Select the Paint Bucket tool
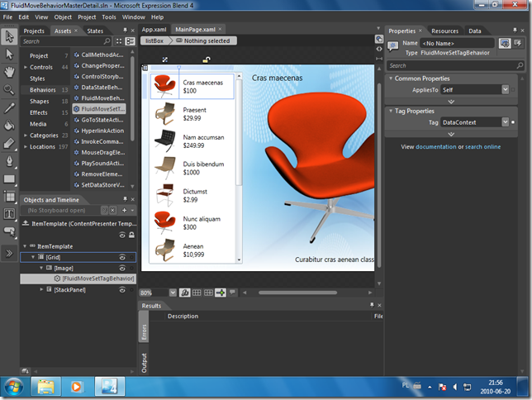Viewport: 532px width, 400px height. point(9,126)
